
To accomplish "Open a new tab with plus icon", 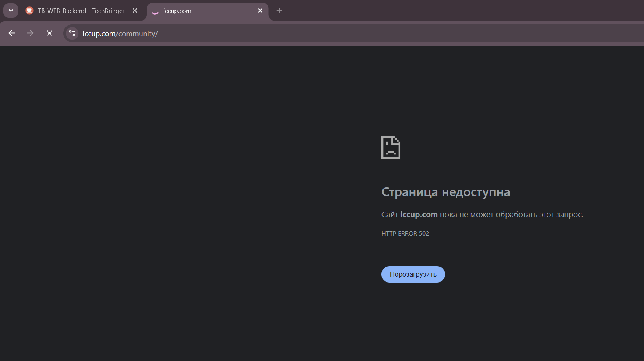I will 279,11.
